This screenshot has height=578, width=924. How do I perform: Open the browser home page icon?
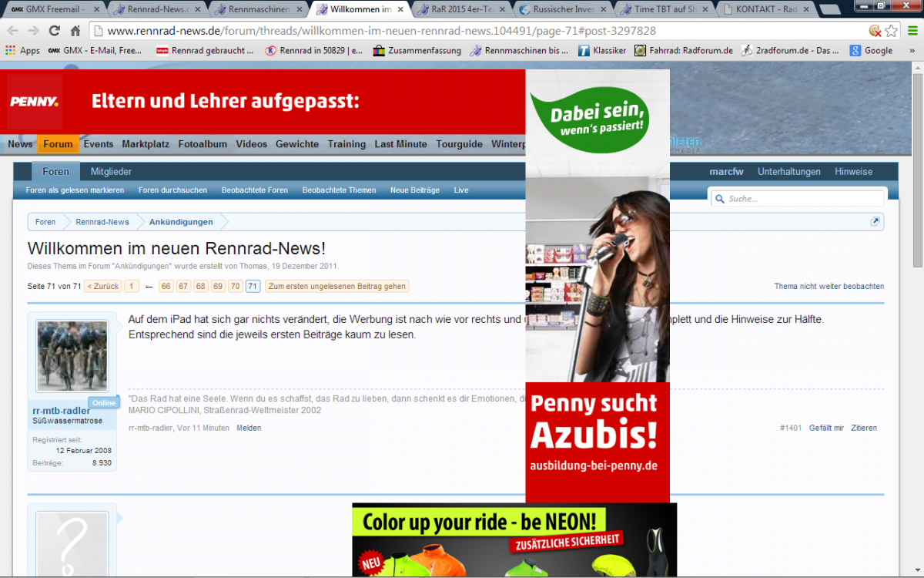coord(75,32)
